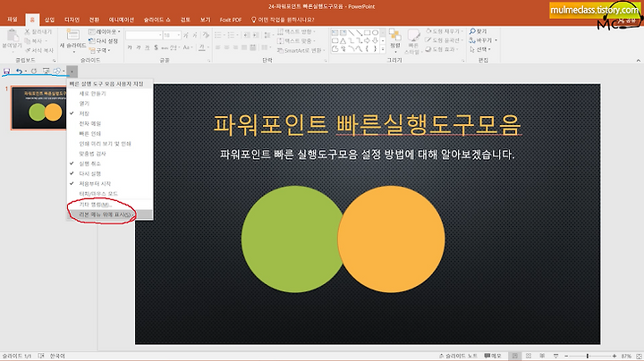Click the text shadow S icon

coord(156,47)
